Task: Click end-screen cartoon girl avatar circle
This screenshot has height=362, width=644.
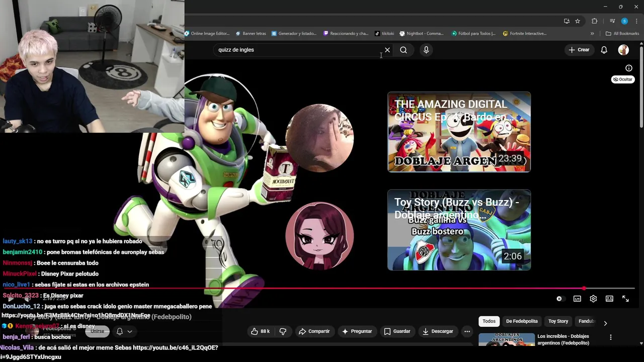Action: click(x=319, y=236)
